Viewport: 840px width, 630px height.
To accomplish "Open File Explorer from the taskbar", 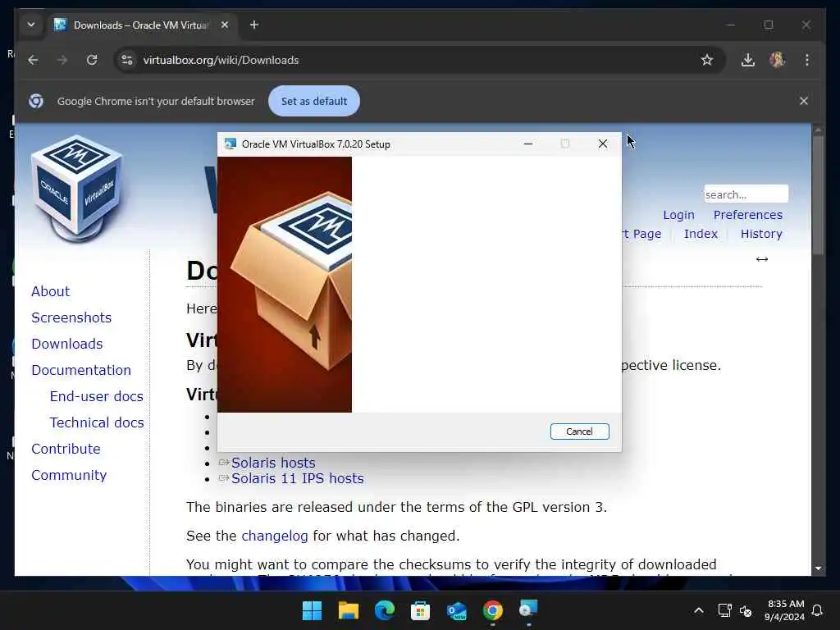I will pyautogui.click(x=348, y=610).
